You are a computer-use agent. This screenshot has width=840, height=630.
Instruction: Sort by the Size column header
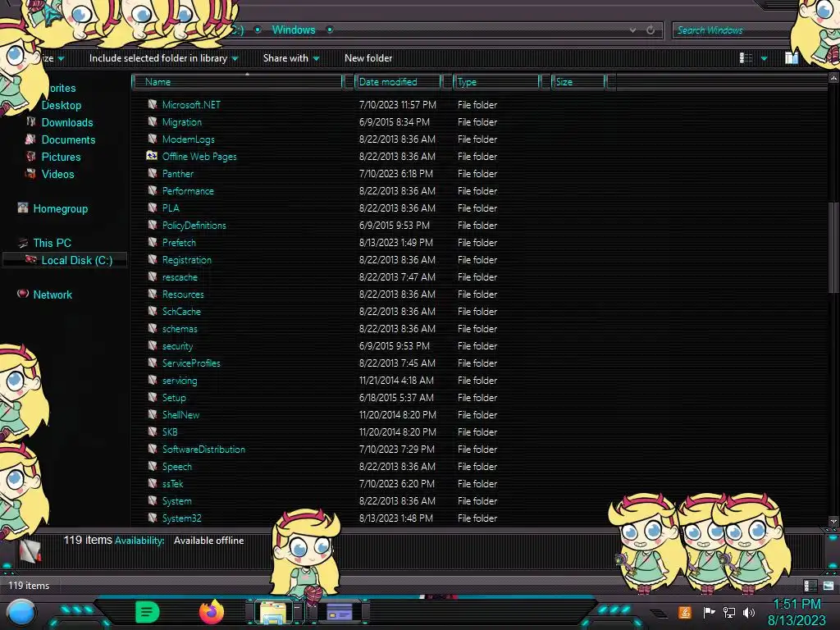[578, 81]
